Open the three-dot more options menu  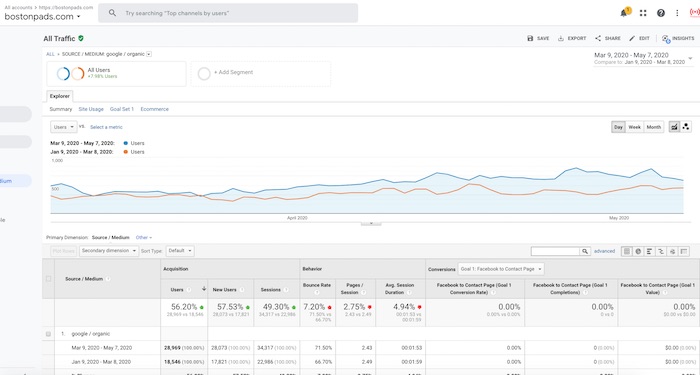pos(677,13)
